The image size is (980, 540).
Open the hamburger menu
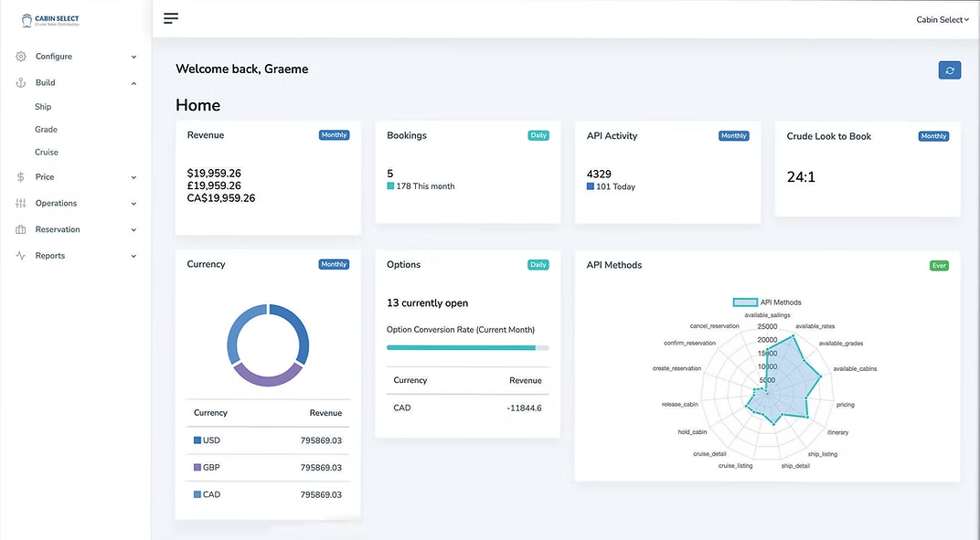(171, 17)
